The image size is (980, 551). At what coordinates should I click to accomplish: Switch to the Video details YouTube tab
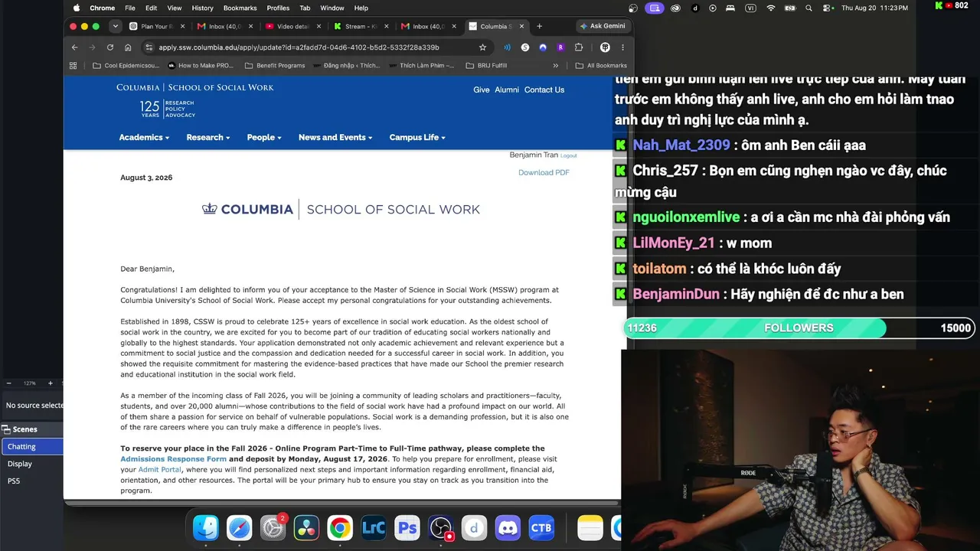tap(292, 26)
